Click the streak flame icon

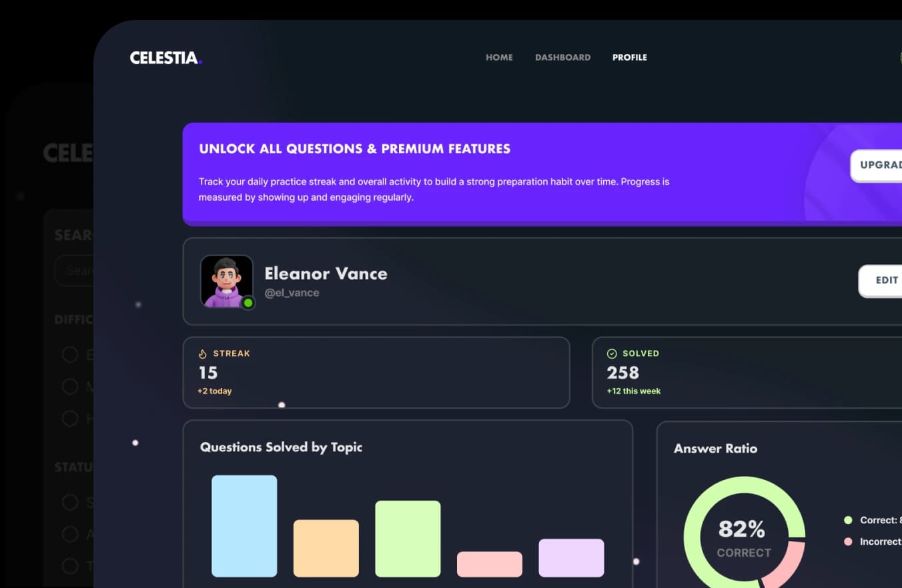[203, 354]
